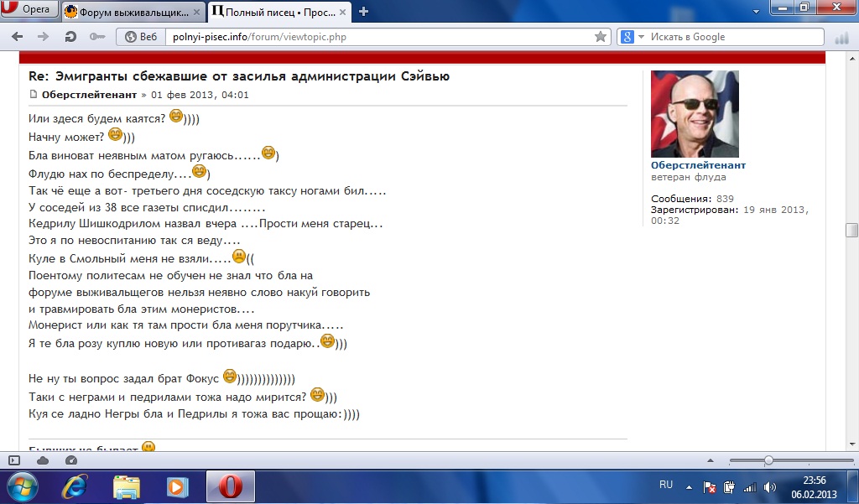Close the Форум выживальщик tab
859x504 pixels.
click(x=196, y=12)
